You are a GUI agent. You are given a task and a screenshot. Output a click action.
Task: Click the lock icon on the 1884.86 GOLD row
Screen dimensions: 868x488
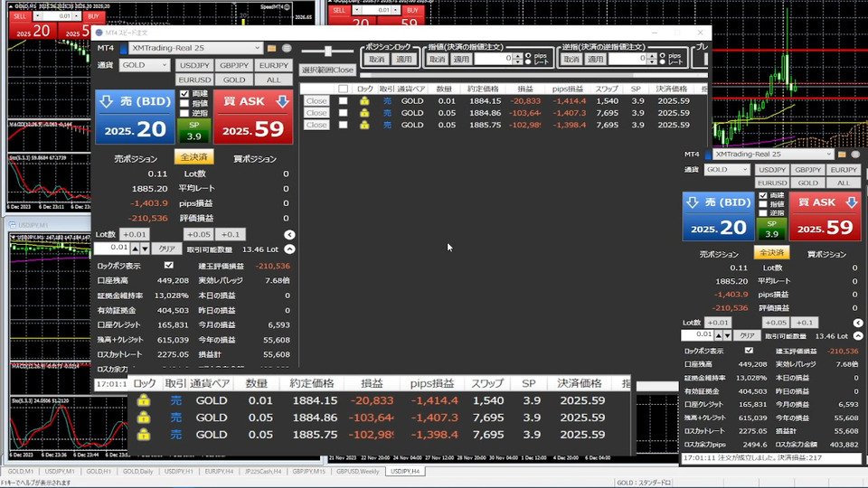point(364,113)
